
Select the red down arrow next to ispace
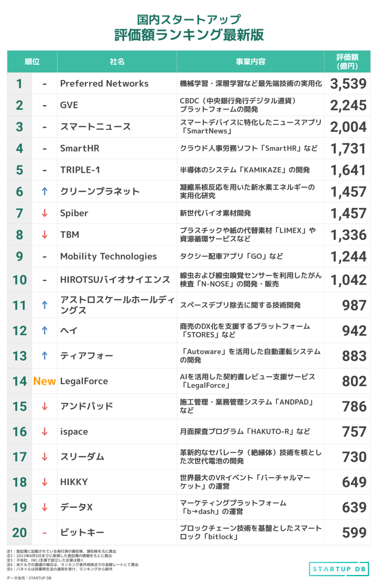click(x=44, y=432)
